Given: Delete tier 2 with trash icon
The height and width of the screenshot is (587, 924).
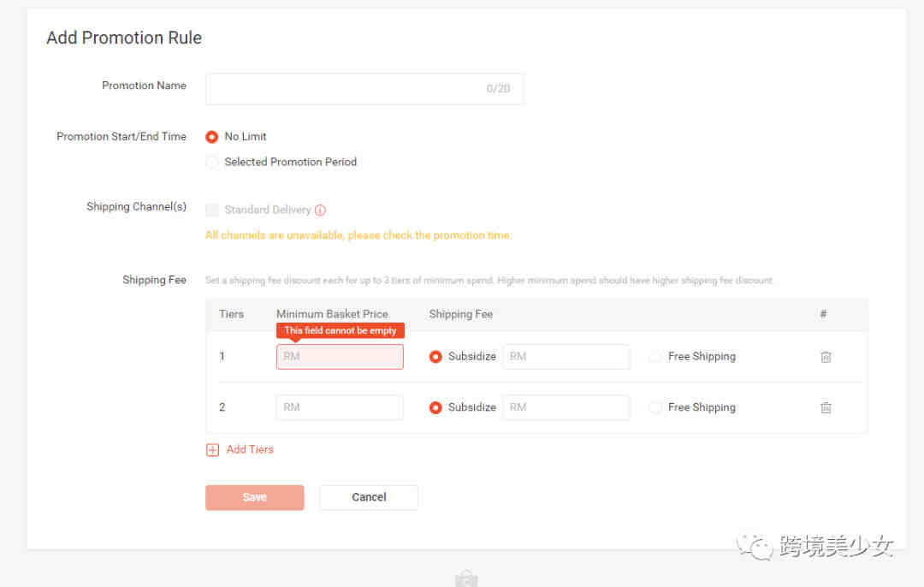Looking at the screenshot, I should (x=826, y=407).
